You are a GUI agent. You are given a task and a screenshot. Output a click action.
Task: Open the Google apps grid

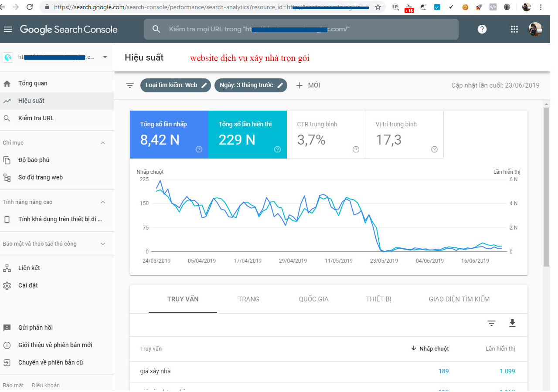pos(514,29)
